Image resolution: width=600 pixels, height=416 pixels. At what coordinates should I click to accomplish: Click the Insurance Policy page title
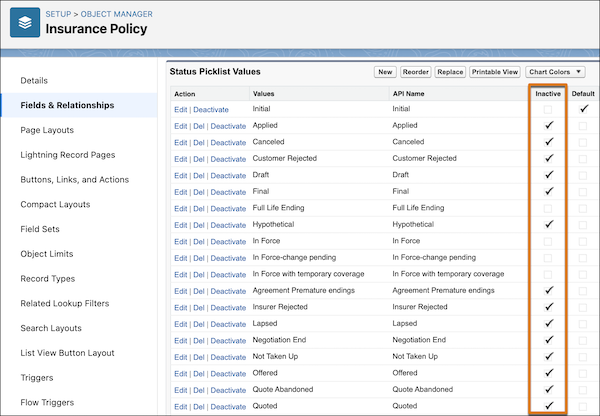pyautogui.click(x=96, y=29)
